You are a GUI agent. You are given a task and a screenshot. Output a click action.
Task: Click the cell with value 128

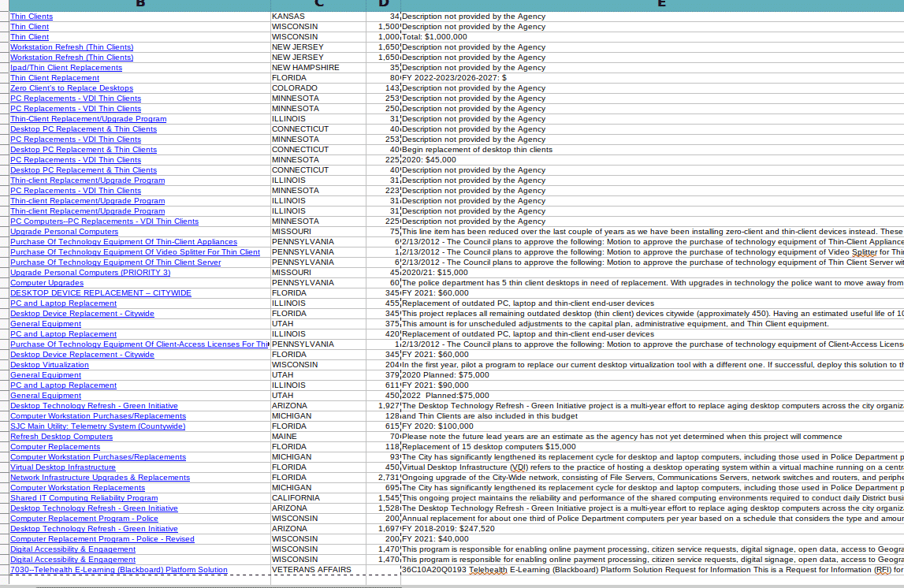point(383,416)
